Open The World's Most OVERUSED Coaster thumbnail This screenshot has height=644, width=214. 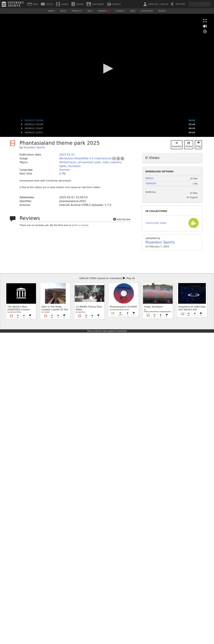pos(21,293)
